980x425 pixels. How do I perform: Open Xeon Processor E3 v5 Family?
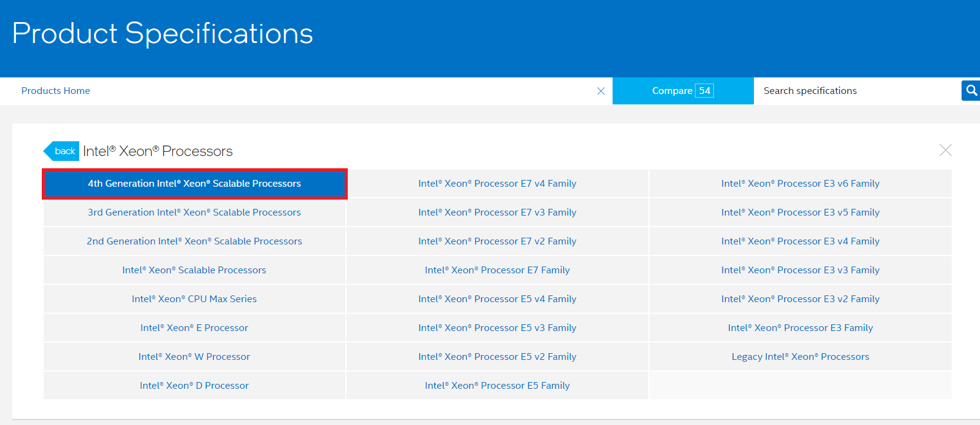click(x=801, y=212)
